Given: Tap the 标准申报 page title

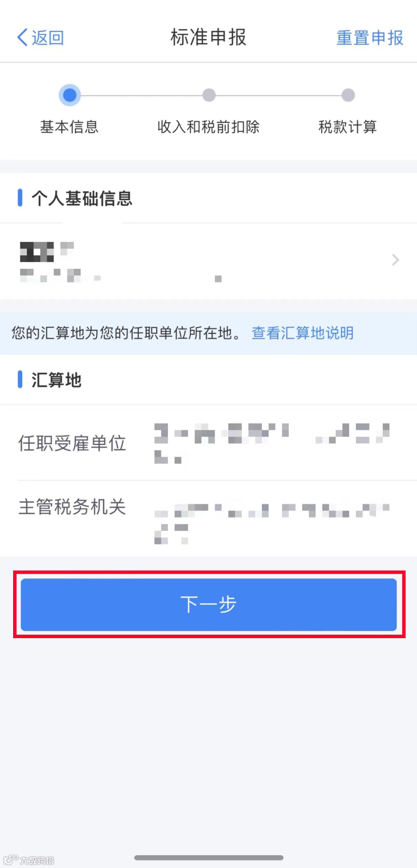Looking at the screenshot, I should pos(208,37).
